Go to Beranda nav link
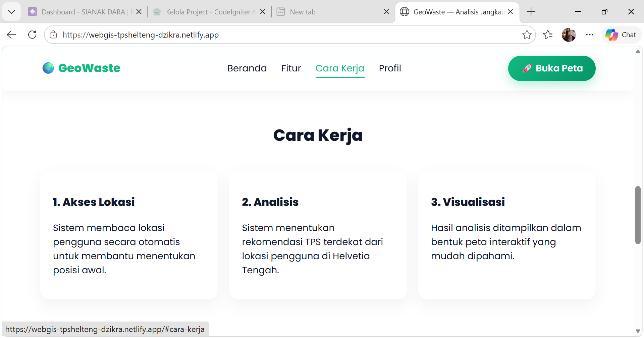644x338 pixels. [x=247, y=68]
